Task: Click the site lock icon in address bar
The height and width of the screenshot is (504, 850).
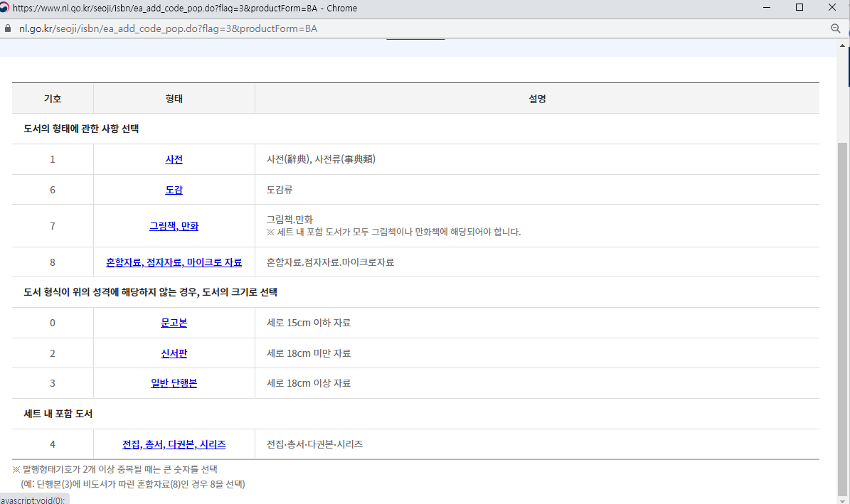Action: point(8,28)
